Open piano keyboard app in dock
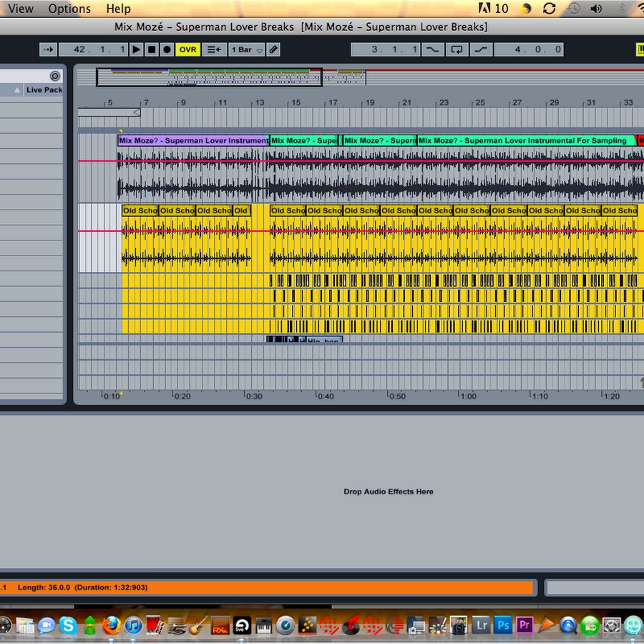This screenshot has width=644, height=644. 263,626
